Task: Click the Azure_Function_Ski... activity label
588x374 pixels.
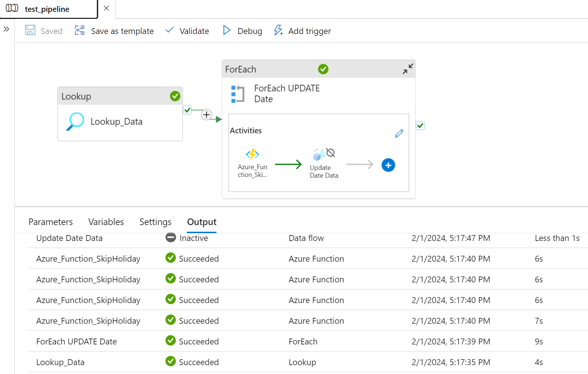Action: (253, 171)
